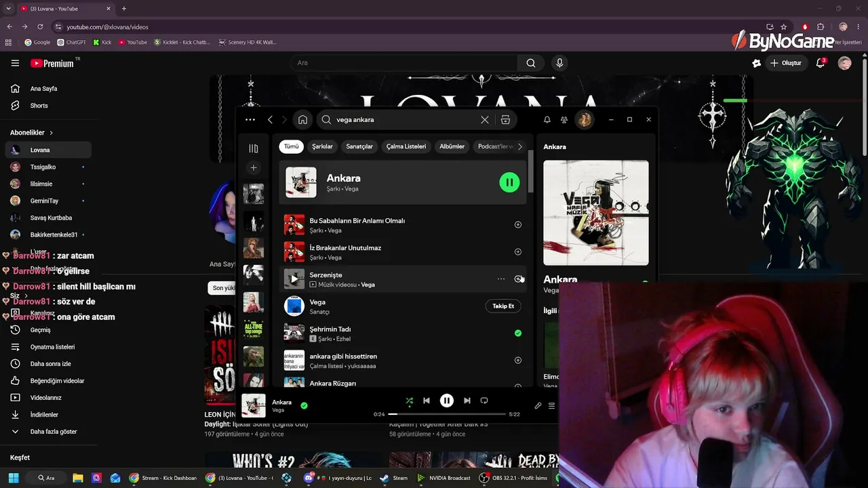Viewport: 868px width, 488px height.
Task: Open the Windows Start menu
Action: [14, 478]
